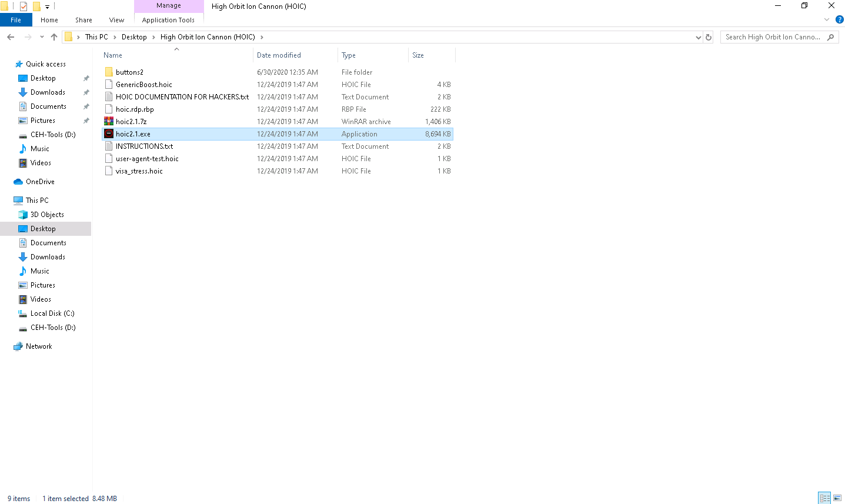Open the File ribbon tab

[x=16, y=20]
